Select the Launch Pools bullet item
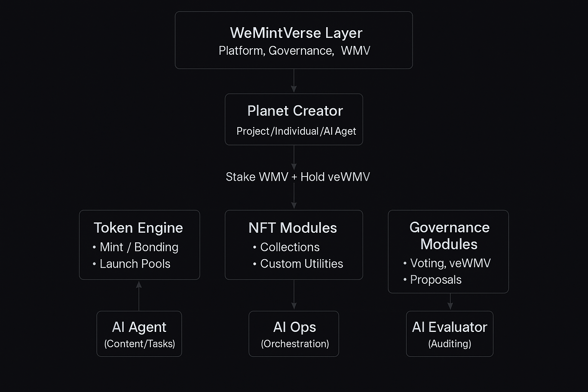The height and width of the screenshot is (392, 588). tap(135, 264)
